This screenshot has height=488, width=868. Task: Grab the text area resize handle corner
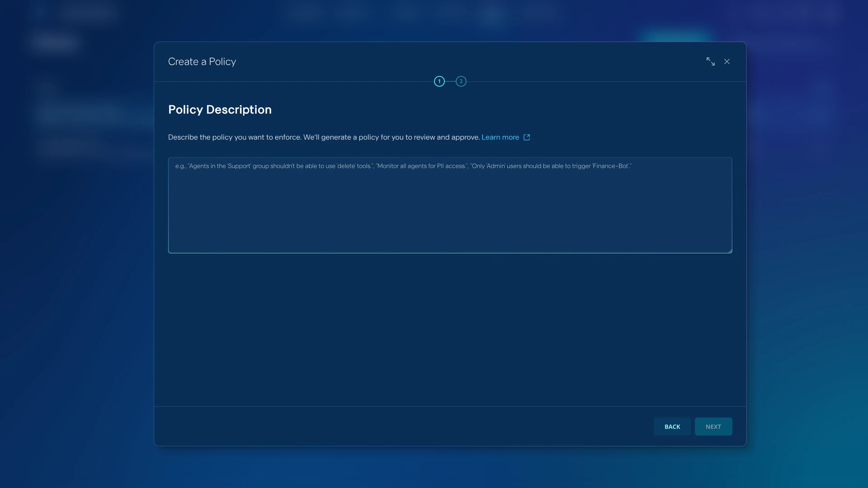pos(730,251)
